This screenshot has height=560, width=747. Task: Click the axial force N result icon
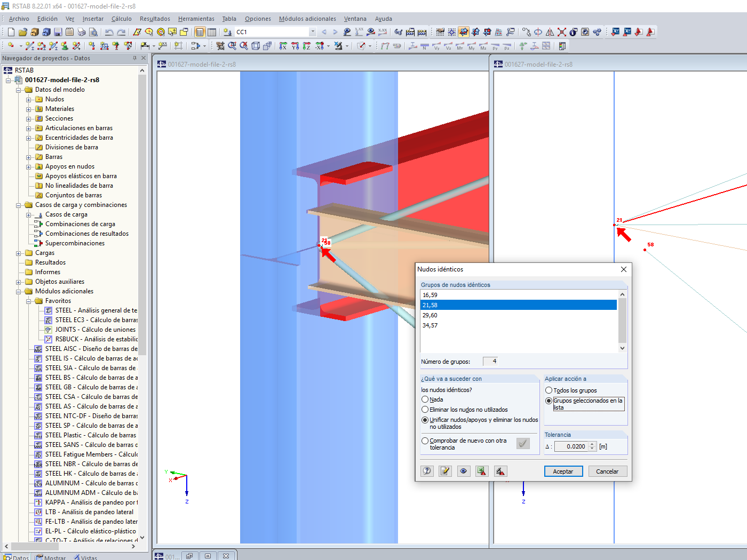(x=425, y=46)
